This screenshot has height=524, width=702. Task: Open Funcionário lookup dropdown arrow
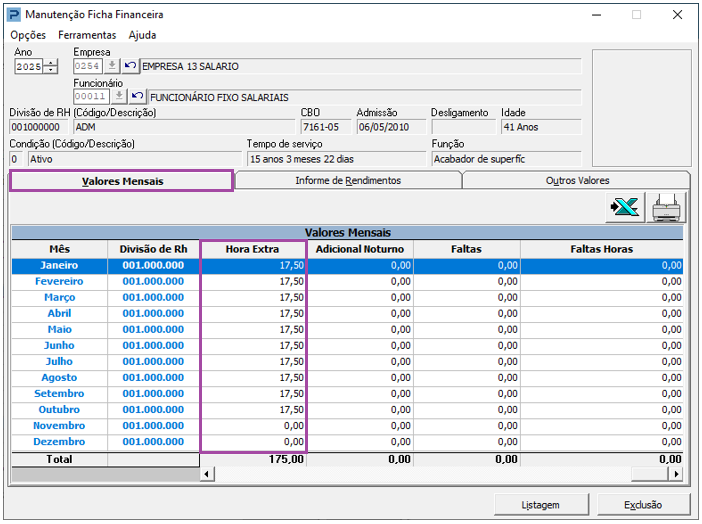pyautogui.click(x=119, y=97)
